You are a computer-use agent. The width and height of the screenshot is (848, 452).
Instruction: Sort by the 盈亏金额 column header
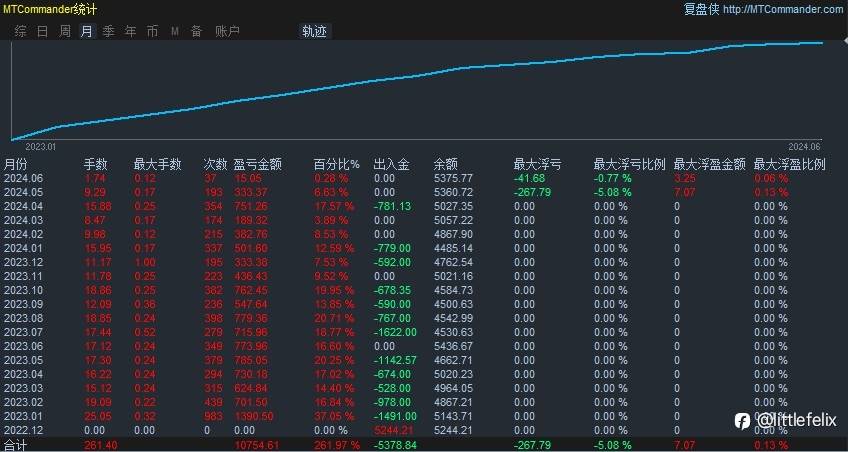(x=258, y=164)
